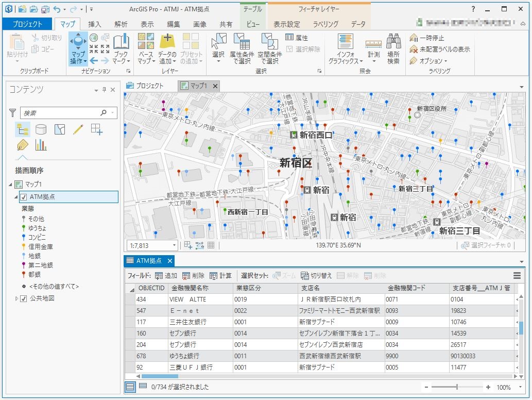Image resolution: width=532 pixels, height=400 pixels.
Task: Open the Bookmarks (ブックマーク) tool
Action: 121,48
